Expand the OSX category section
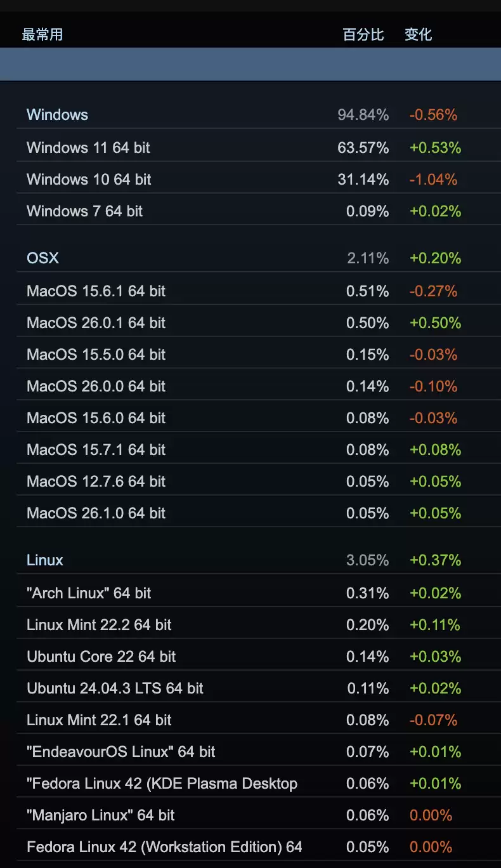This screenshot has height=868, width=501. 42,258
